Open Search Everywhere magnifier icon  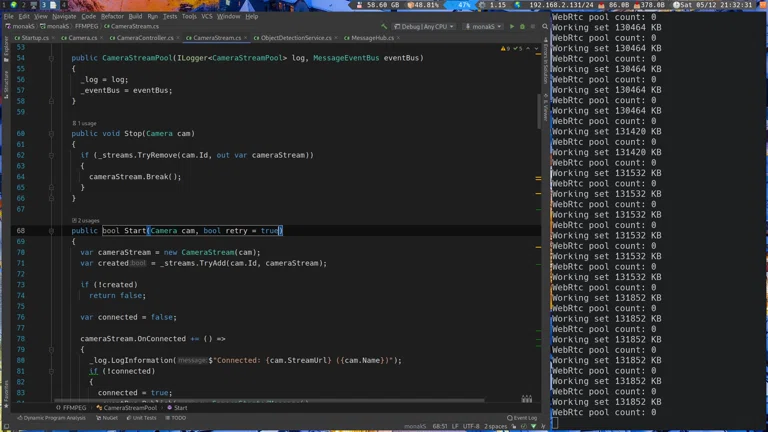[x=545, y=26]
